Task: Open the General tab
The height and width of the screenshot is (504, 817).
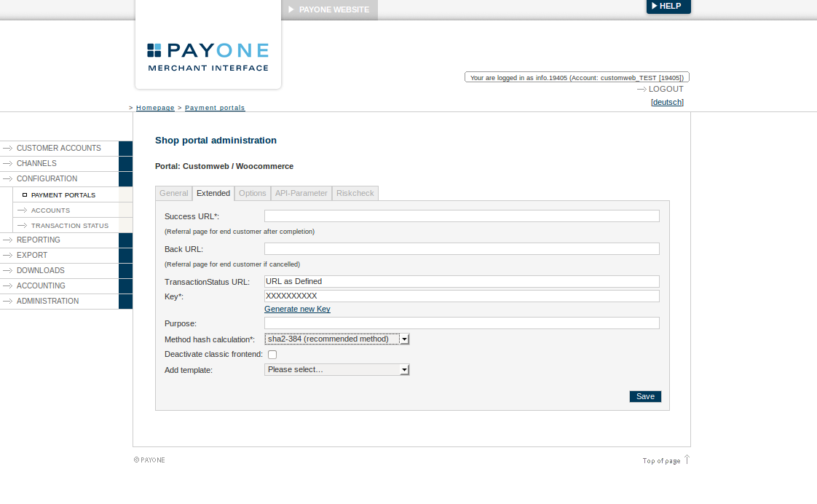Action: [174, 194]
